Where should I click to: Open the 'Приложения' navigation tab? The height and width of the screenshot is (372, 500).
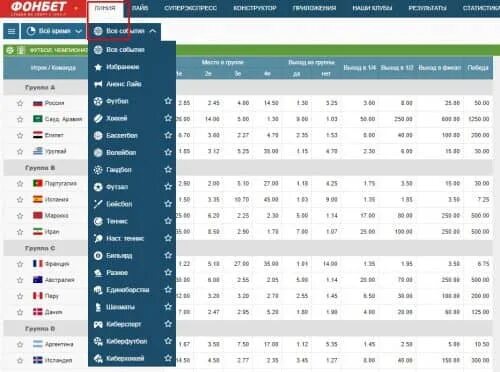pyautogui.click(x=314, y=8)
